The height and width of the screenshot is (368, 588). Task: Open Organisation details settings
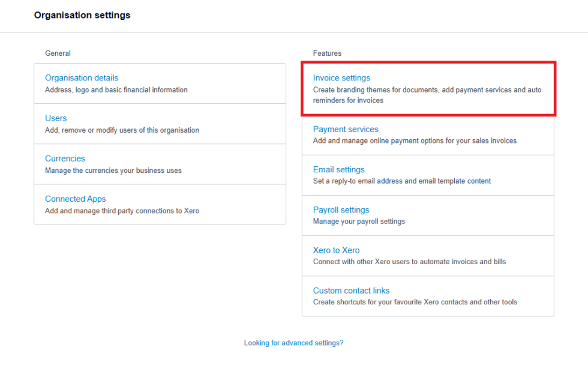81,77
